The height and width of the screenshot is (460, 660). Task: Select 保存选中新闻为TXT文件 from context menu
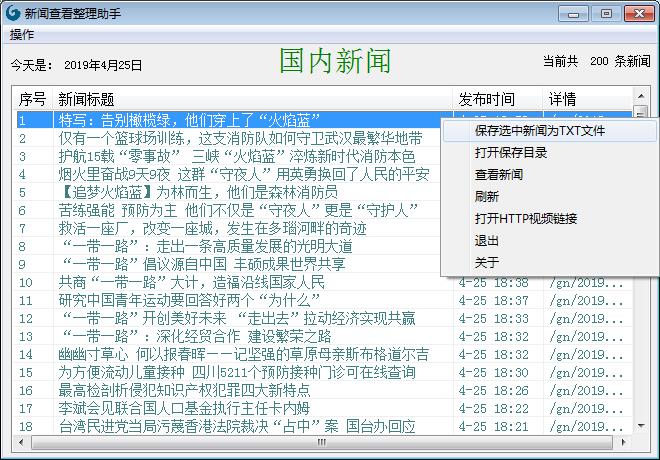click(539, 131)
